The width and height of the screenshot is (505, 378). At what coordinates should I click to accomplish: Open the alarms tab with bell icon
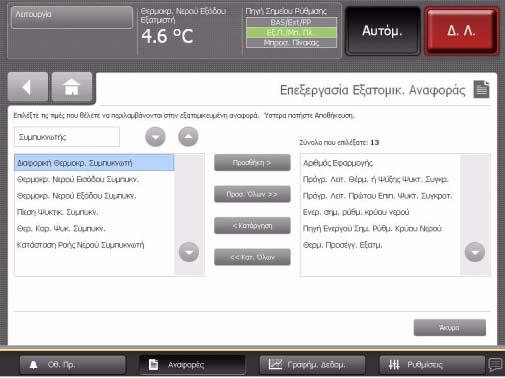point(72,365)
